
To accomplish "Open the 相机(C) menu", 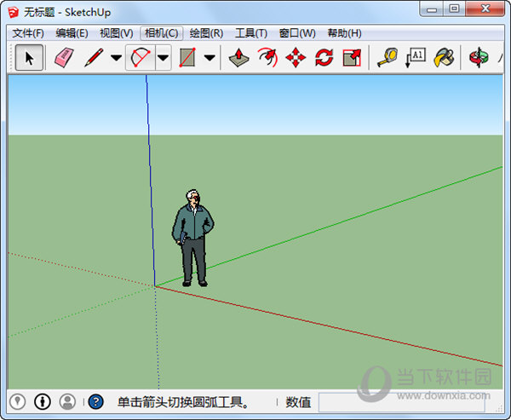I will (161, 33).
